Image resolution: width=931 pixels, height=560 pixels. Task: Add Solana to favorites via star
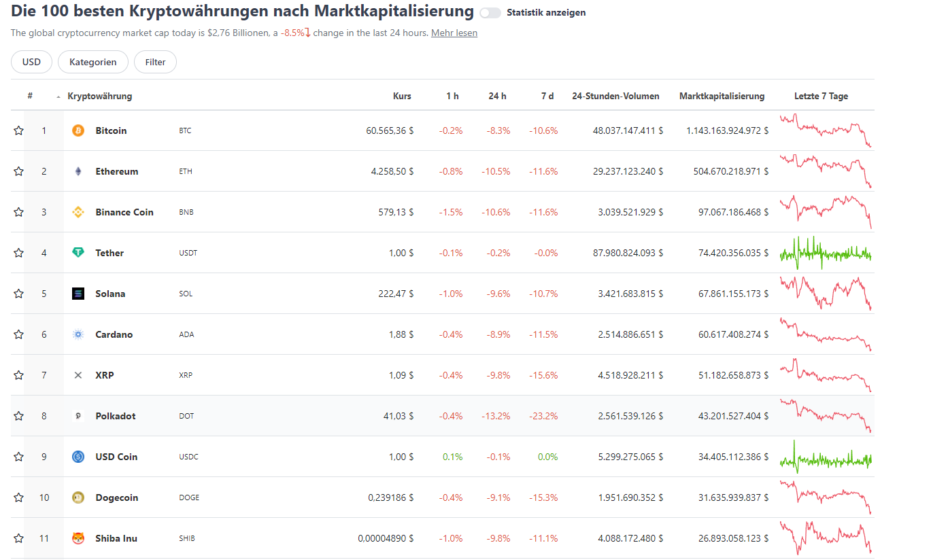tap(18, 294)
